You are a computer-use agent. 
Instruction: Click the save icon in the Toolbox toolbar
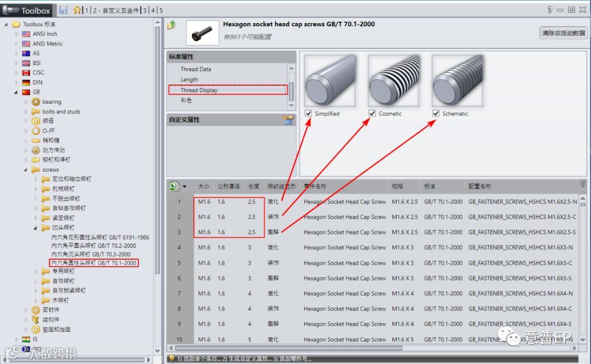(63, 10)
